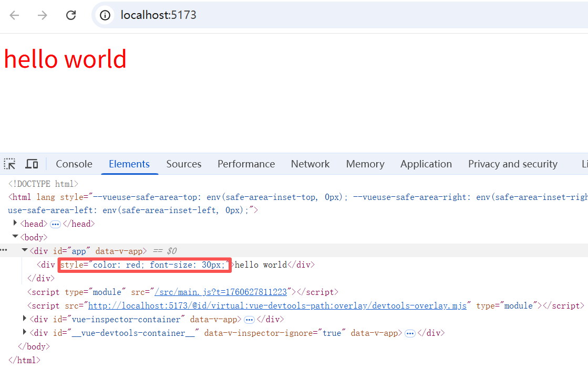Open the /src/main.js script link
This screenshot has width=588, height=381.
coord(221,292)
